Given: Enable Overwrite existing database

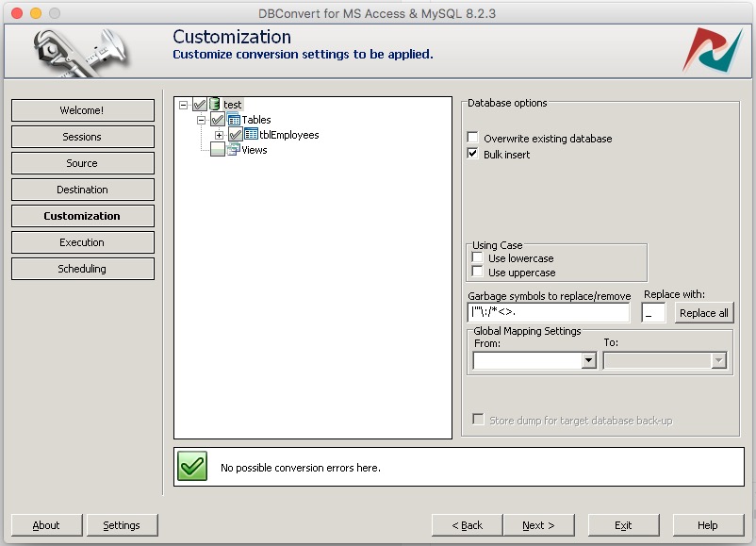Looking at the screenshot, I should click(473, 138).
